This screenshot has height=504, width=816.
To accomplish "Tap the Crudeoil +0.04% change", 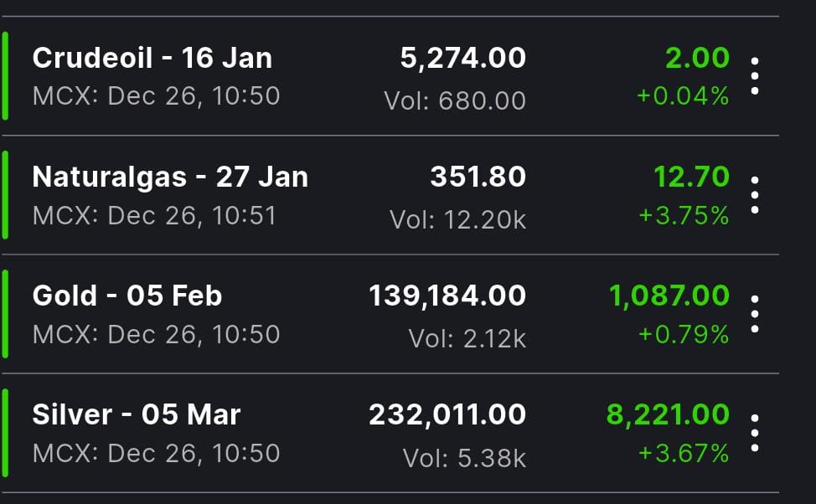I will 683,96.
